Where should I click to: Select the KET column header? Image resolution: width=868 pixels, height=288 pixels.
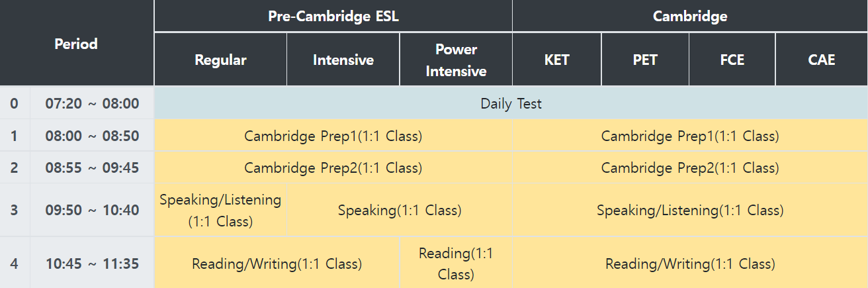point(556,60)
